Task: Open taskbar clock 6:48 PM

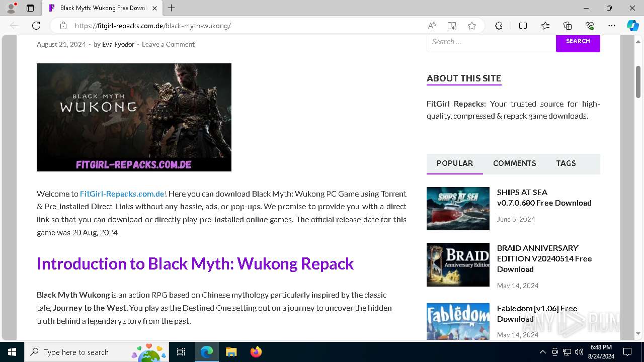Action: coord(601,352)
